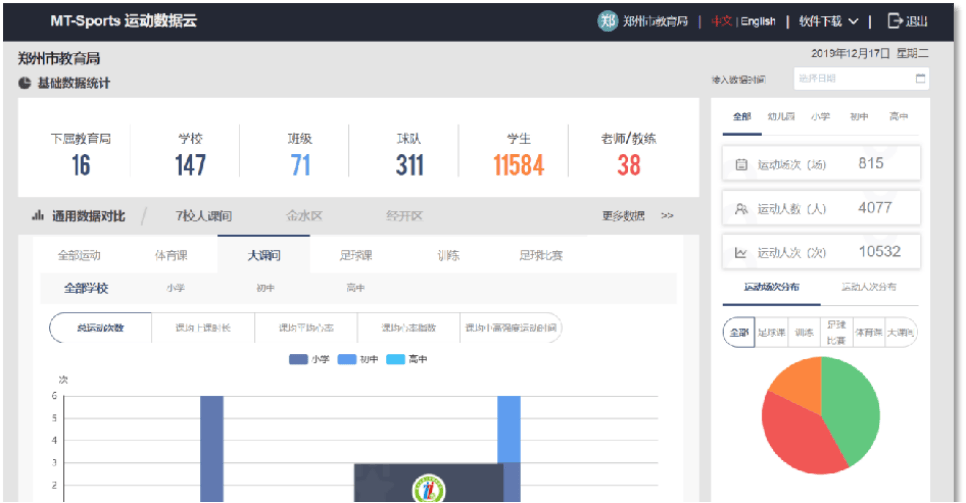Select the 幼儿园 filter in right panel
The image size is (966, 503).
tap(781, 117)
